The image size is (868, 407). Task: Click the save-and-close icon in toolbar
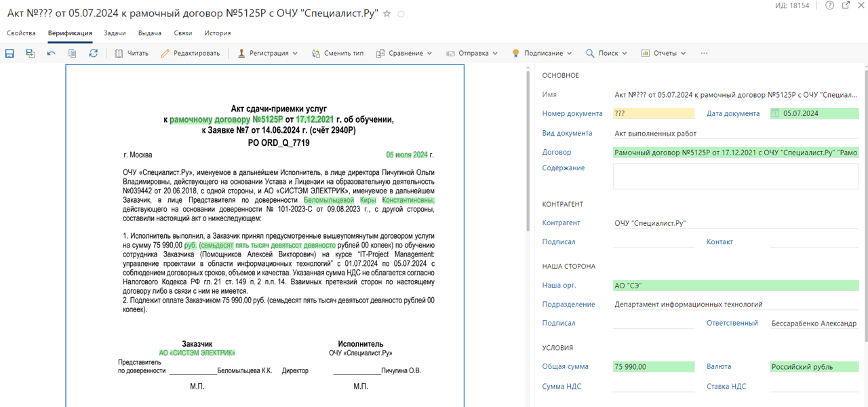point(31,53)
